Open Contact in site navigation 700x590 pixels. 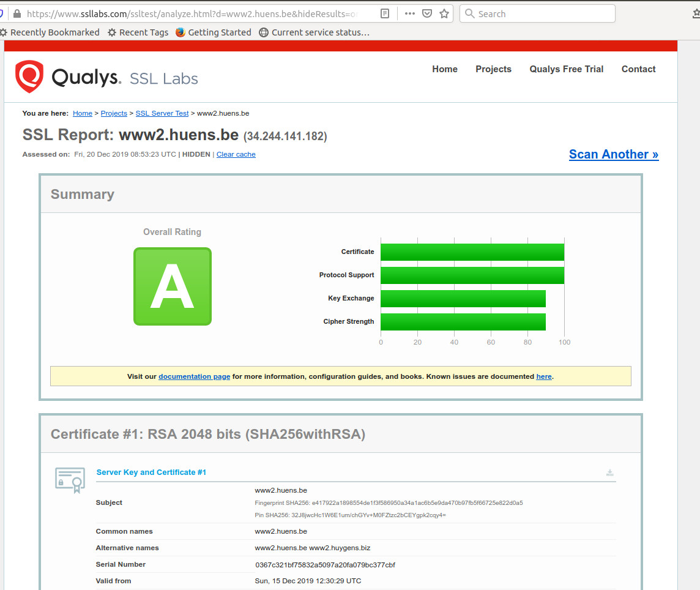pos(638,69)
